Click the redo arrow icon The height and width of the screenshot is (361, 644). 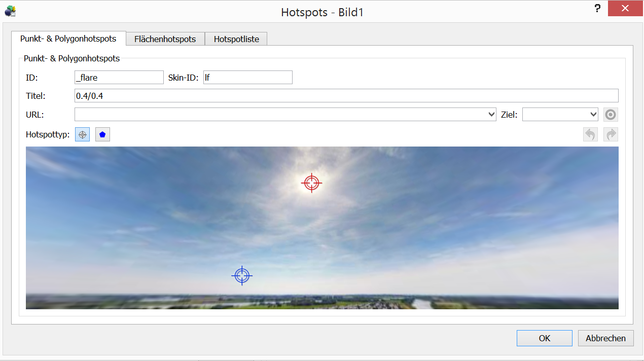point(611,134)
